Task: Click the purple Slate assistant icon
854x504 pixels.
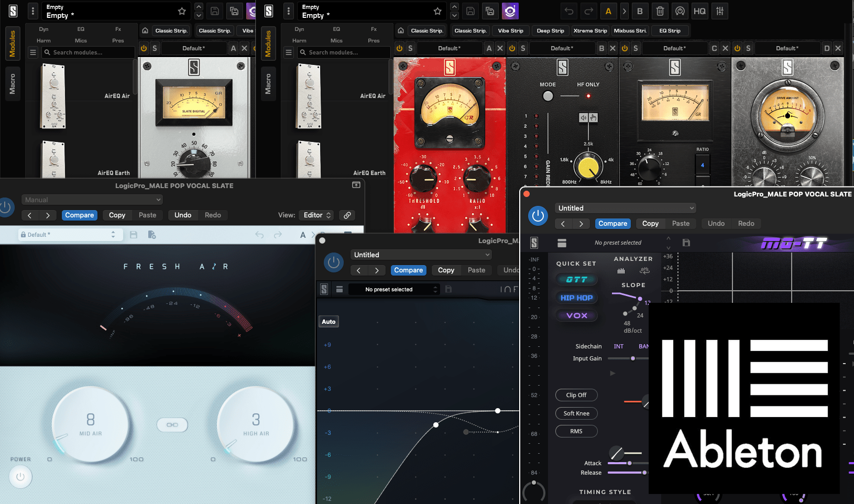Action: click(x=510, y=11)
